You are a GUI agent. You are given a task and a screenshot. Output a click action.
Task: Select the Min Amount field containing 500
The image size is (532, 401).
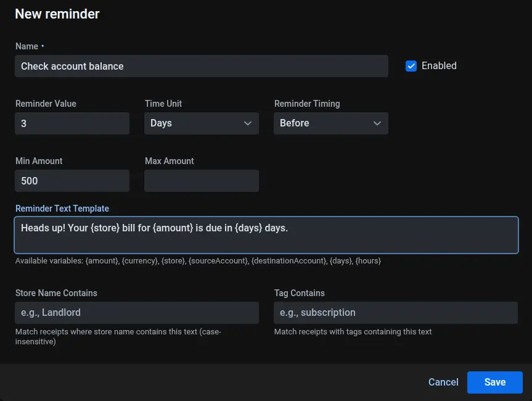click(x=72, y=181)
